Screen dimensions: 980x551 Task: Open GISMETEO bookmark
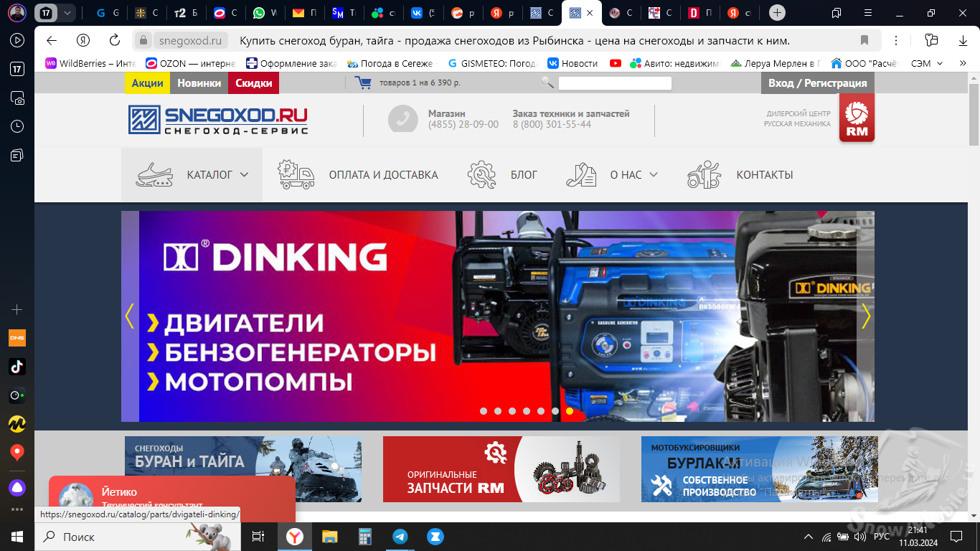(491, 63)
